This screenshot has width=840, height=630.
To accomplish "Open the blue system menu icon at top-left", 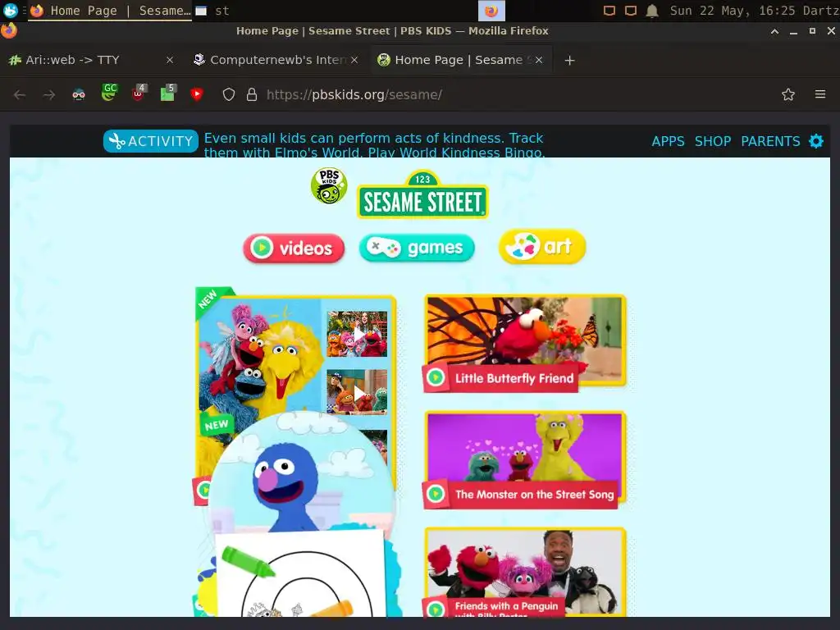I will pyautogui.click(x=11, y=10).
